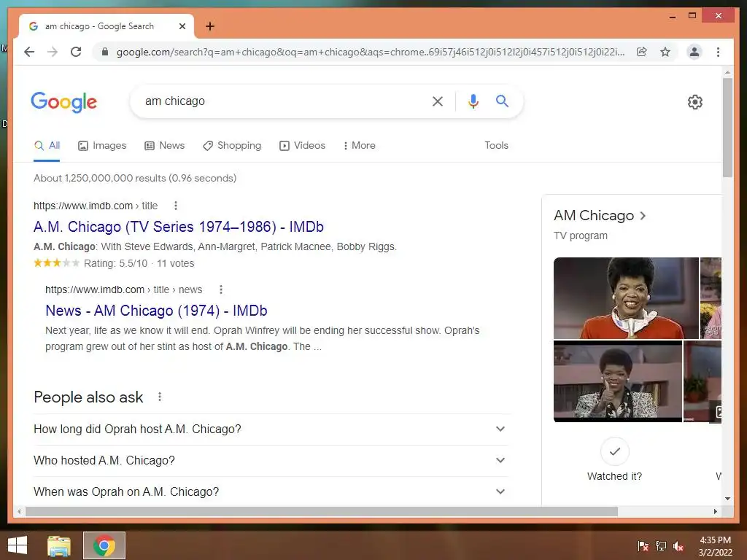Image resolution: width=747 pixels, height=560 pixels.
Task: Open the search Tools button
Action: coord(496,145)
